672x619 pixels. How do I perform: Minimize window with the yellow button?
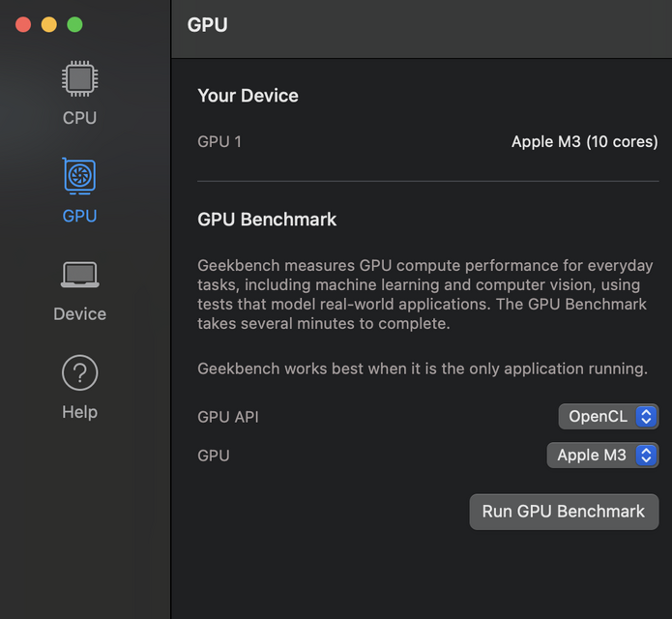click(49, 24)
